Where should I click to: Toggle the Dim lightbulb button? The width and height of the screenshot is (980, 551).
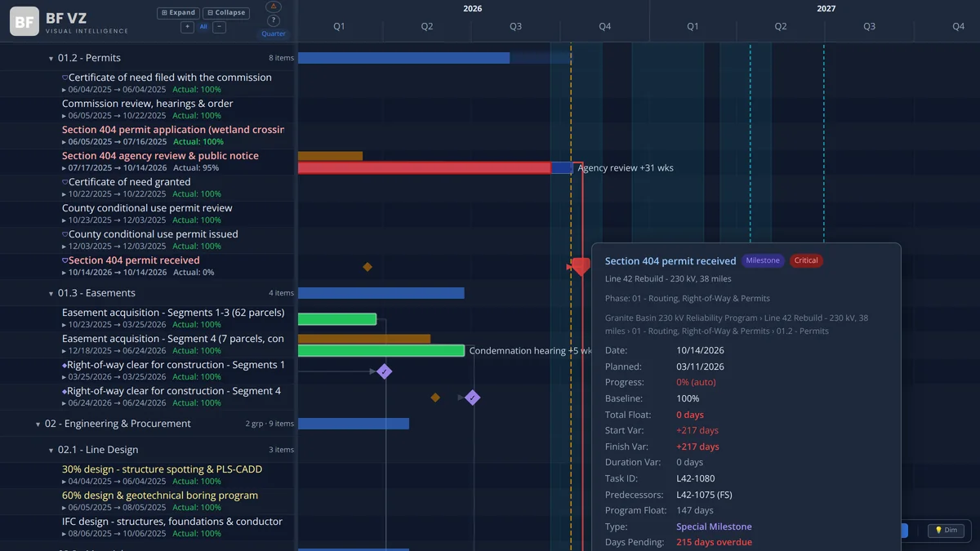coord(946,531)
